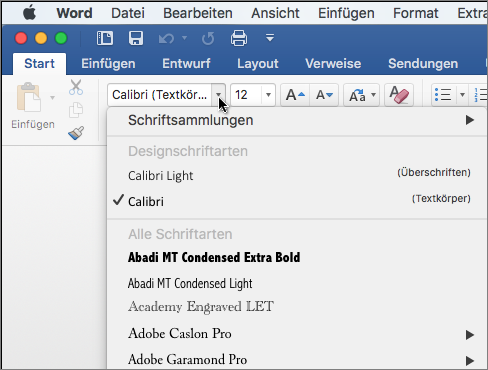This screenshot has height=370, width=488.
Task: Switch to the Start ribbon tab
Action: point(39,64)
